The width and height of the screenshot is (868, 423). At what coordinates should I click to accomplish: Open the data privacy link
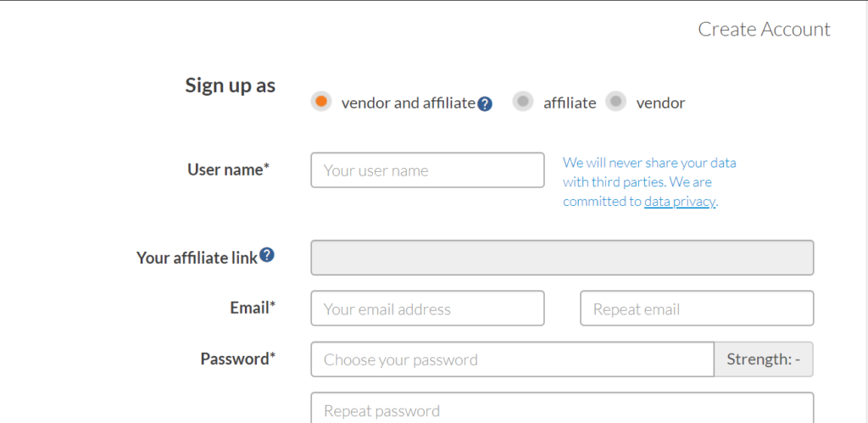680,202
